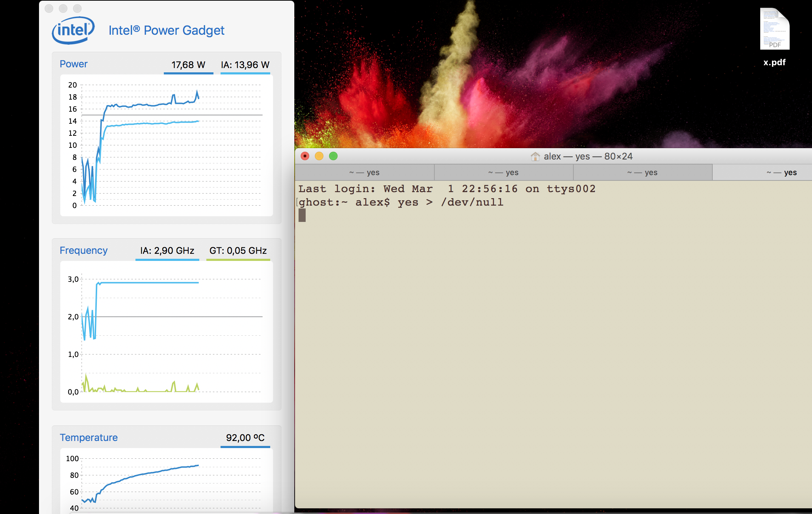Image resolution: width=812 pixels, height=514 pixels.
Task: Switch to the third '~ — yes' Terminal tab
Action: (643, 172)
